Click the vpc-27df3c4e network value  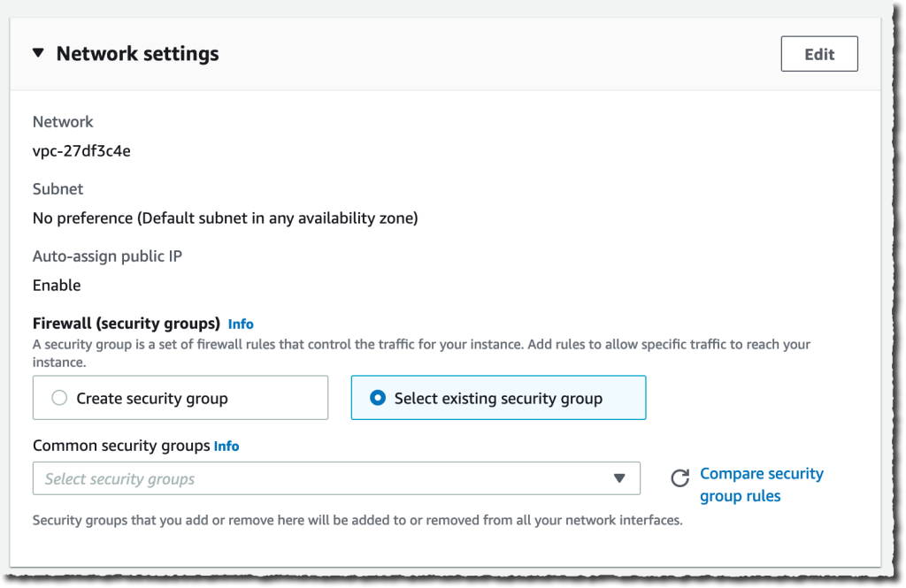coord(80,150)
